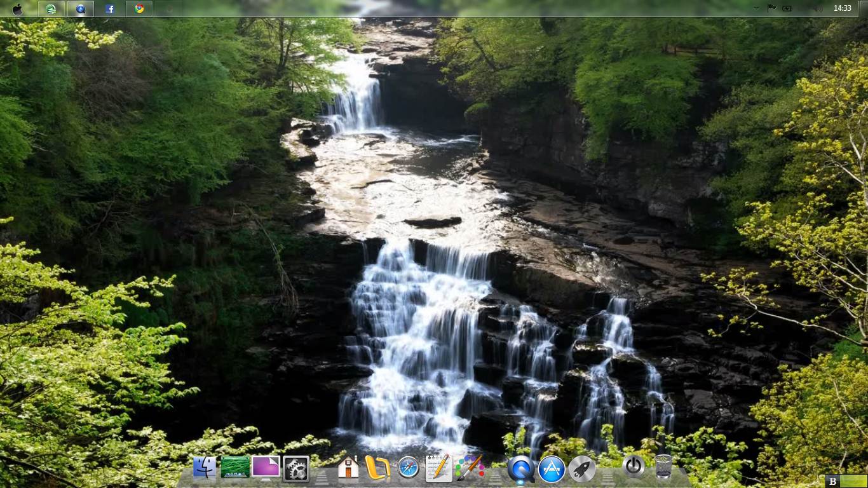Open the App Store dock icon
Image resolution: width=868 pixels, height=488 pixels.
pyautogui.click(x=552, y=470)
